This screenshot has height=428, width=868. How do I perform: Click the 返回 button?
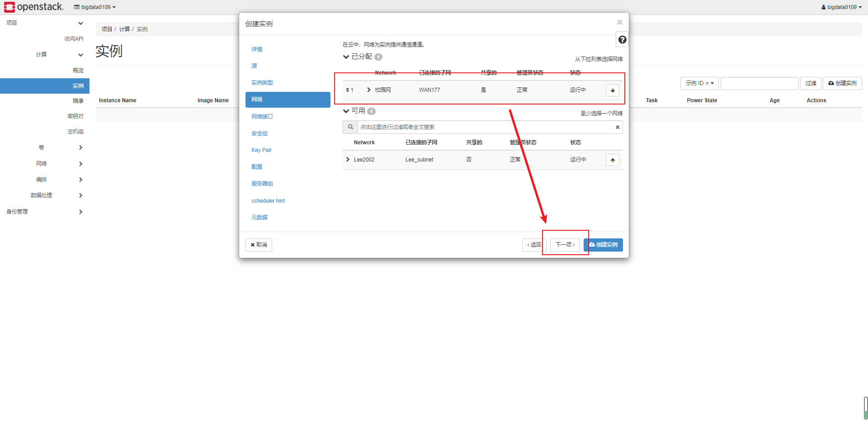534,245
